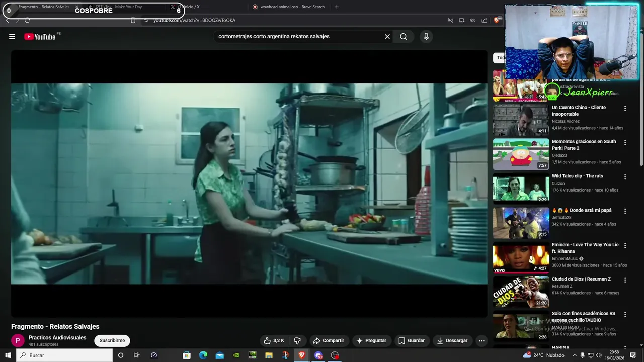Open options menu for South Park video
Viewport: 644px width, 362px height.
tap(625, 143)
